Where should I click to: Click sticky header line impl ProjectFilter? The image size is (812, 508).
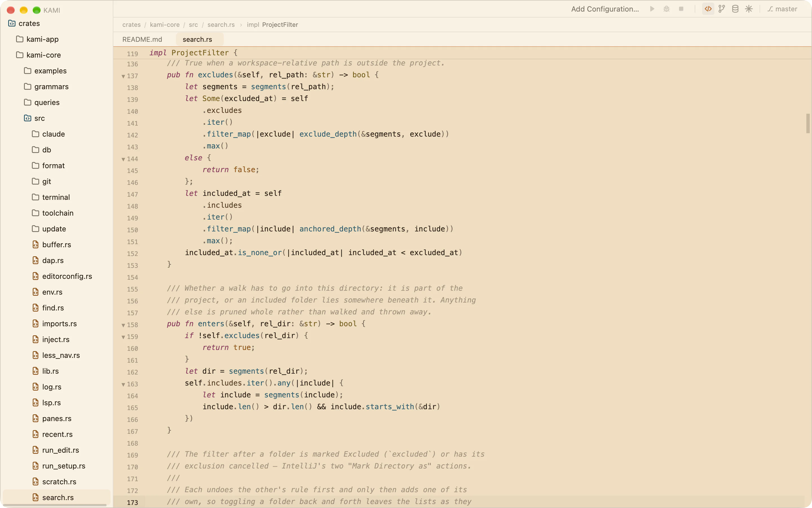(462, 53)
